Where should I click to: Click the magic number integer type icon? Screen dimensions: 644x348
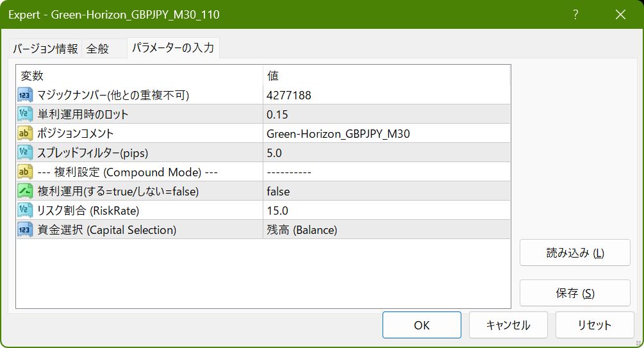click(25, 95)
